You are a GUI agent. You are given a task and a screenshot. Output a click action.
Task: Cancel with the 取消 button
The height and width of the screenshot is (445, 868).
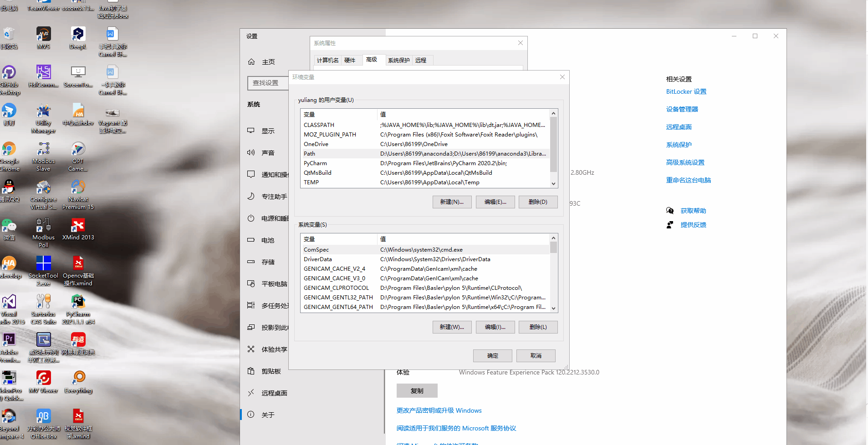click(x=536, y=356)
